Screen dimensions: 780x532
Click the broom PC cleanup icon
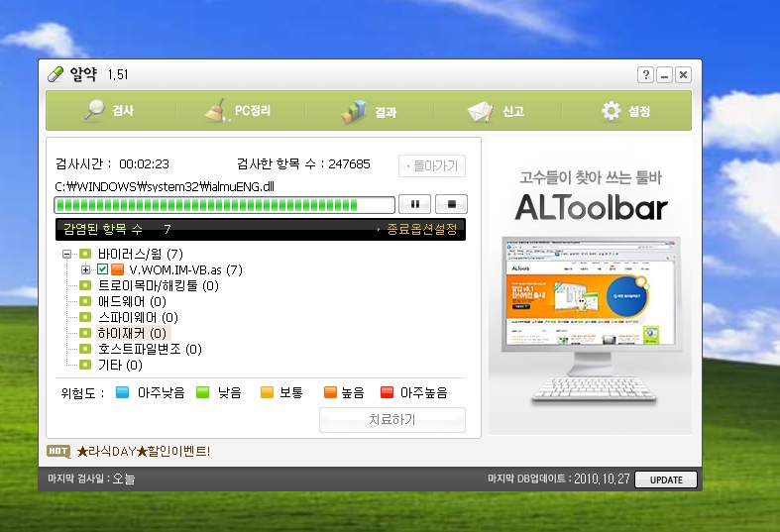(x=216, y=110)
